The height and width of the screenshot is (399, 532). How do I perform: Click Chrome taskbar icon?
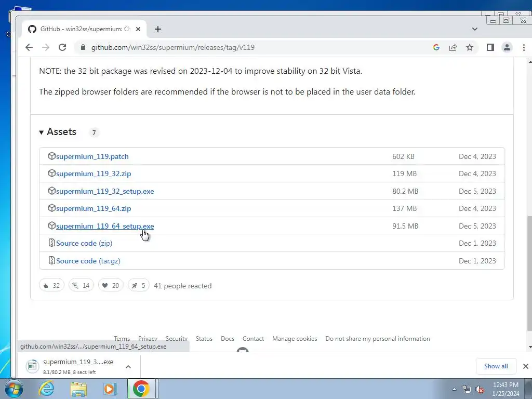[x=141, y=389]
